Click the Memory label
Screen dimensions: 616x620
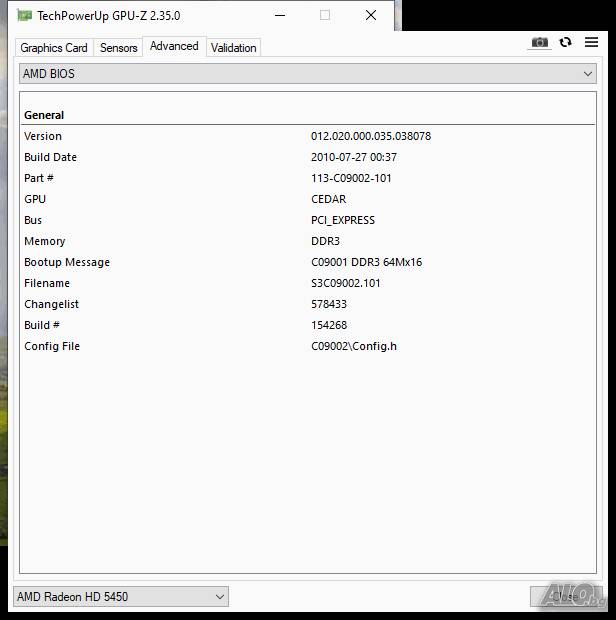coord(45,241)
